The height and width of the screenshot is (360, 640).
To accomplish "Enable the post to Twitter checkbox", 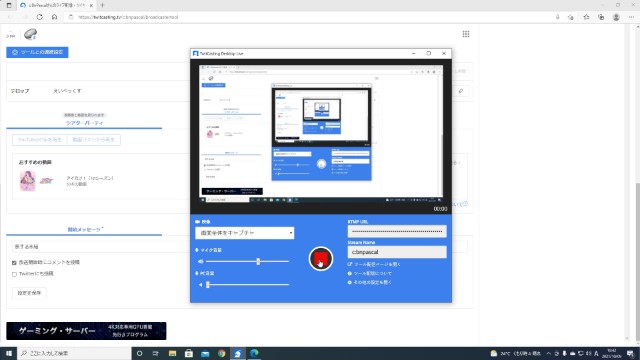I will (14, 274).
